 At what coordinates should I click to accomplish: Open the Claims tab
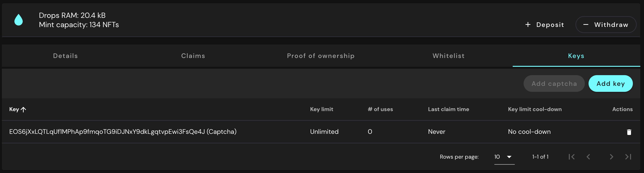(x=193, y=56)
